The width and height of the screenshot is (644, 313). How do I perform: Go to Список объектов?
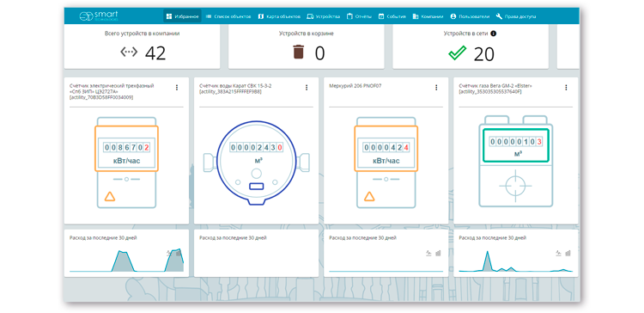(x=228, y=16)
